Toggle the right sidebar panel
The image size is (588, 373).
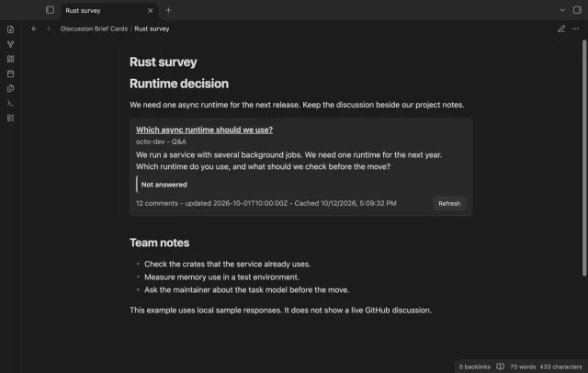point(577,10)
